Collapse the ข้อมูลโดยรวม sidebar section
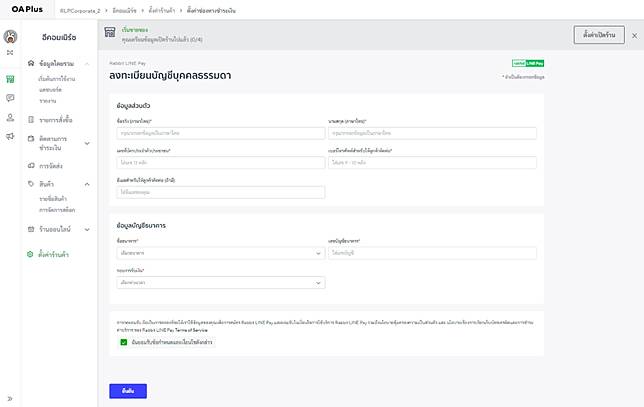The width and height of the screenshot is (644, 407). [90, 62]
